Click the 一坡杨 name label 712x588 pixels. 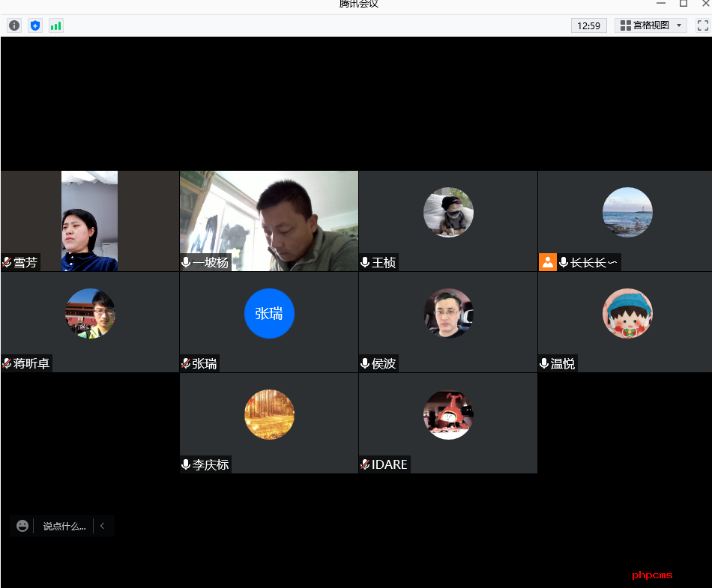pos(211,262)
